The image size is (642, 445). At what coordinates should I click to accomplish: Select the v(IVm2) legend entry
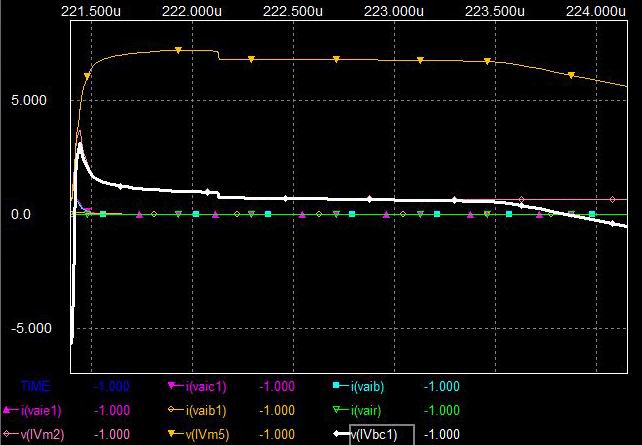tap(42, 435)
